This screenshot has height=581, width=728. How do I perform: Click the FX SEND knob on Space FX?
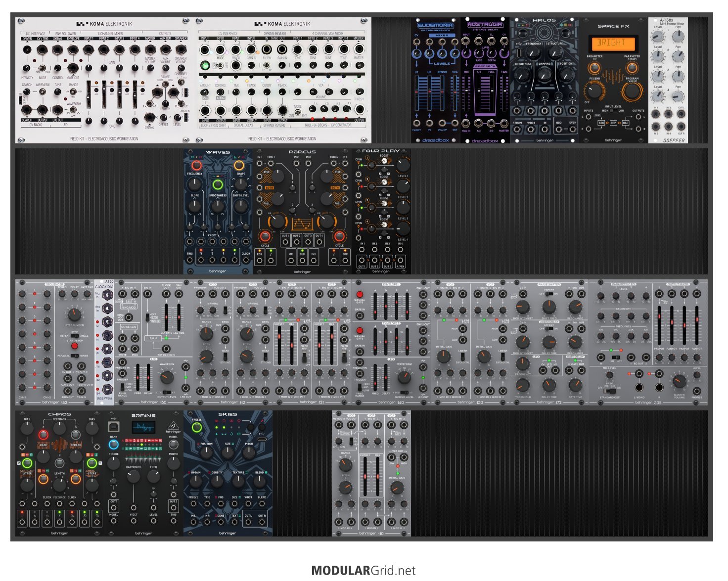pos(594,91)
